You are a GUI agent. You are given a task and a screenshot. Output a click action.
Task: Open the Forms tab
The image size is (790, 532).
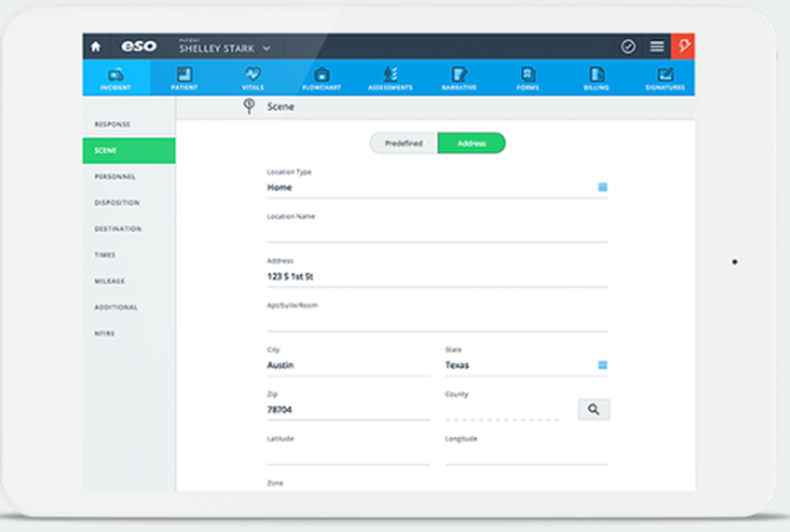pyautogui.click(x=528, y=78)
